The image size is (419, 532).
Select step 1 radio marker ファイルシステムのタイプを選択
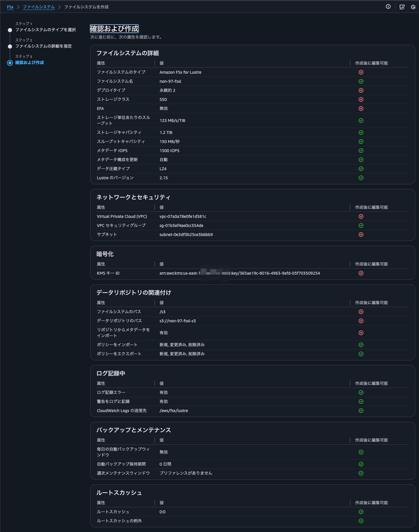point(10,30)
